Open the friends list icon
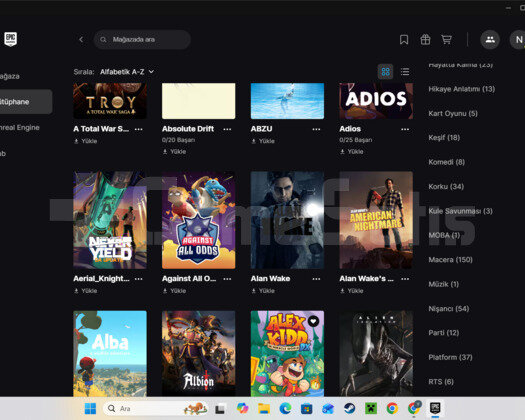The width and height of the screenshot is (525, 420). click(x=490, y=40)
